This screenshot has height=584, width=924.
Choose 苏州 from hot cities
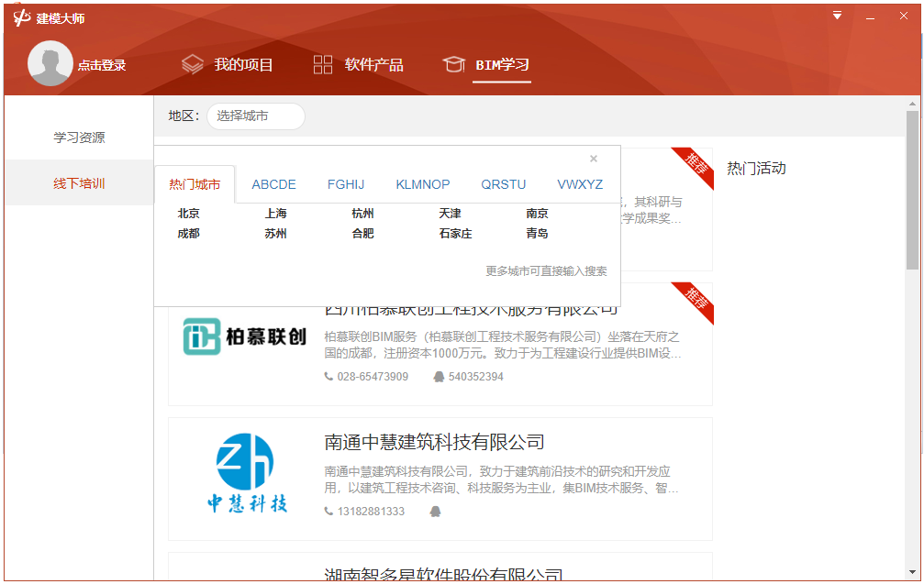(276, 233)
